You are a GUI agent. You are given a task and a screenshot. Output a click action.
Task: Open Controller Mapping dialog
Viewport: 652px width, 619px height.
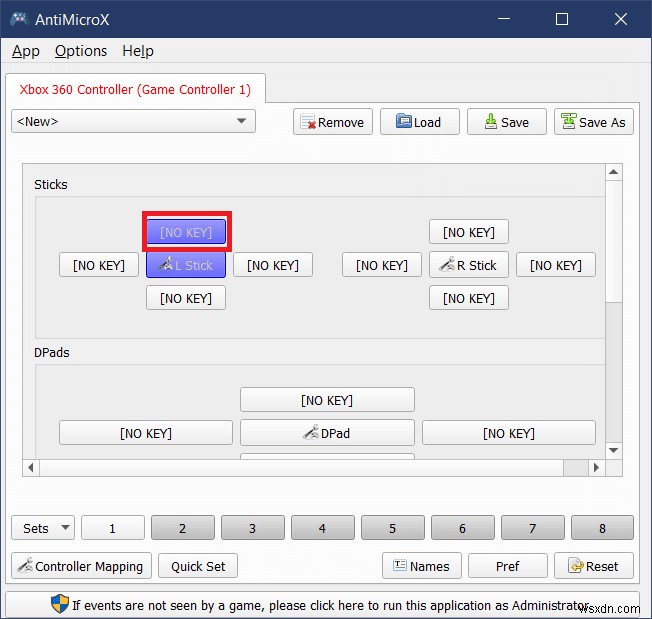point(82,566)
